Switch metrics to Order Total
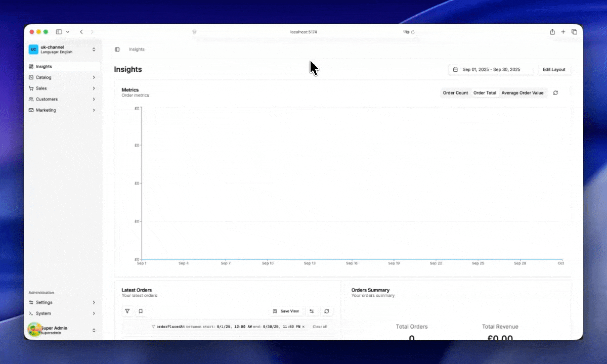Screen dimensions: 607x364 (485, 93)
